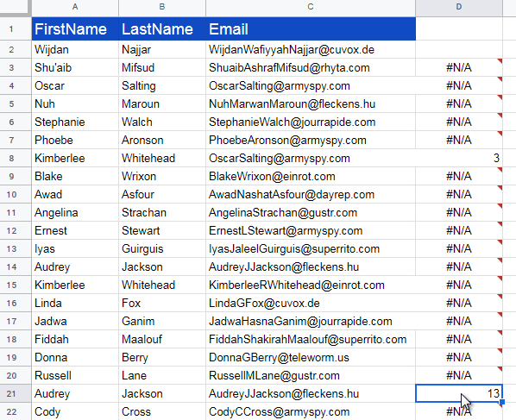The width and height of the screenshot is (516, 420).
Task: Click ShuaibAshrafMifsud@rhyta.com cell
Action: 311,68
